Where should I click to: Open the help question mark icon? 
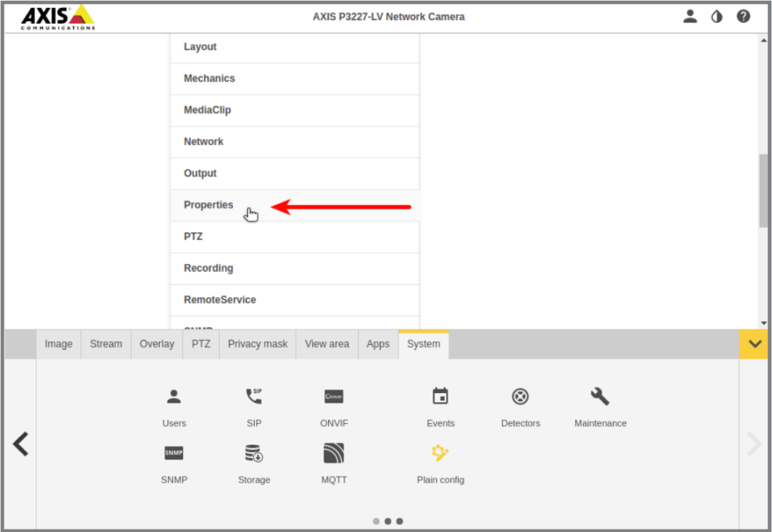tap(743, 16)
